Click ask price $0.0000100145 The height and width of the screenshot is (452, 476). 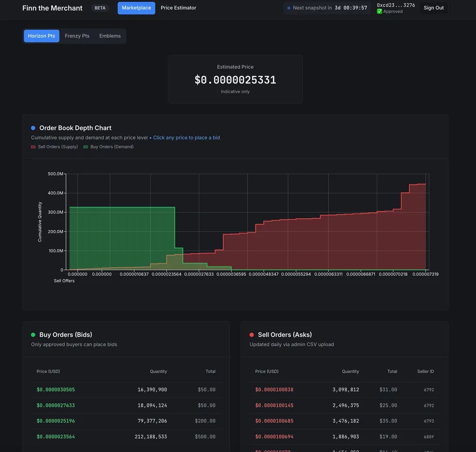tap(274, 405)
